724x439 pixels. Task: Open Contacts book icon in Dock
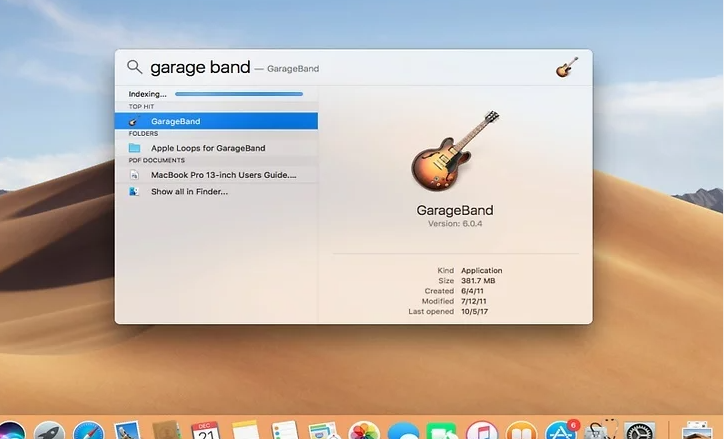pos(166,430)
